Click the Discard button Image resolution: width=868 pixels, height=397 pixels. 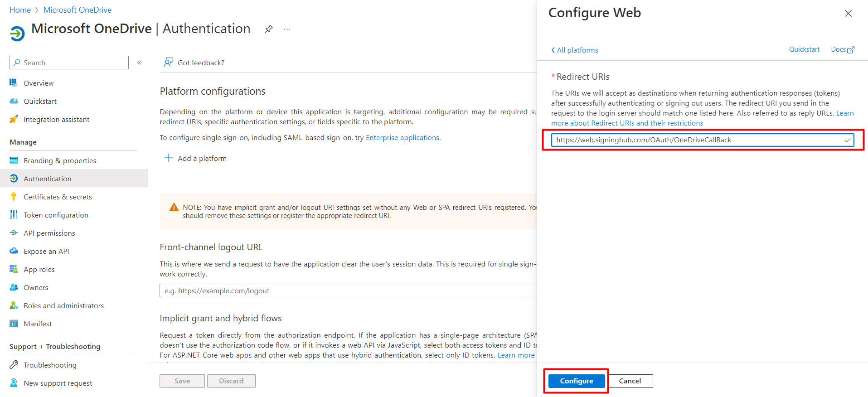[x=231, y=381]
